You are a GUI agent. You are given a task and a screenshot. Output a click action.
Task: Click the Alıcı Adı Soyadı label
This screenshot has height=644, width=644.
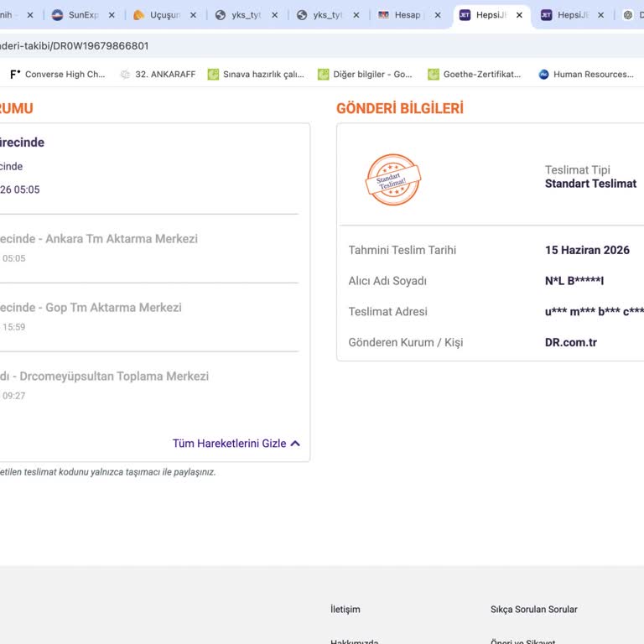pos(387,281)
